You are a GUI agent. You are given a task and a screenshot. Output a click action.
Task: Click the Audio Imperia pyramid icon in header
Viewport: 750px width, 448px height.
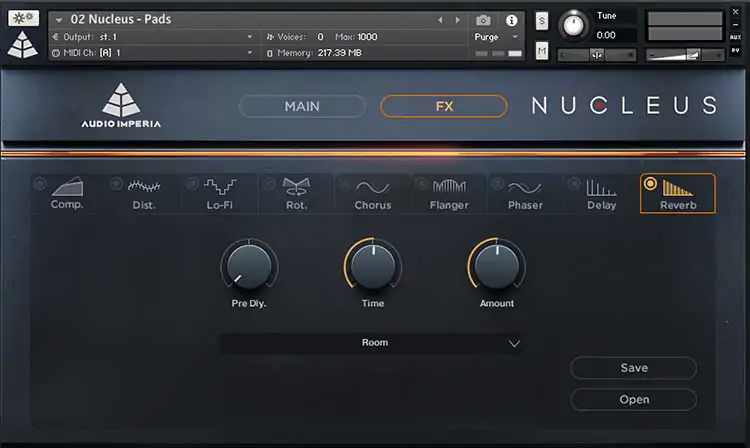[x=22, y=45]
